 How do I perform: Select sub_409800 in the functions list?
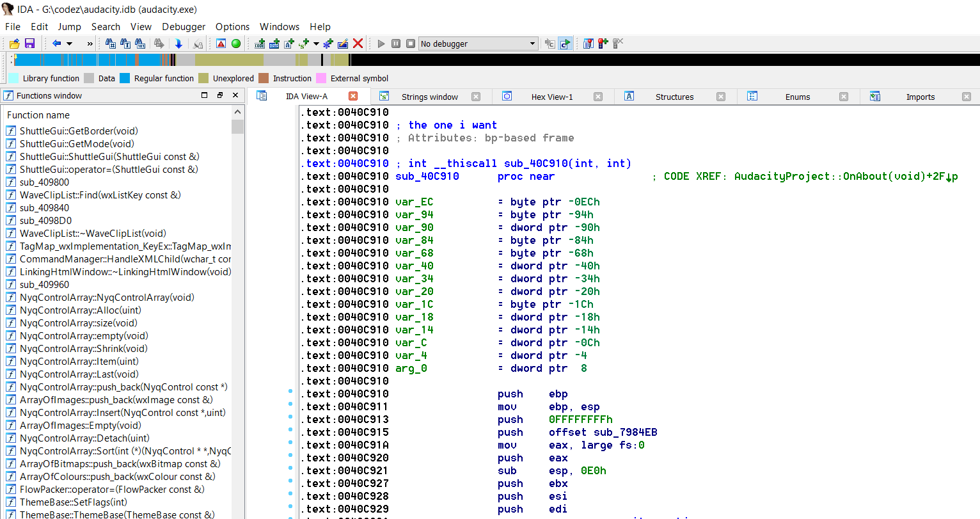(44, 182)
